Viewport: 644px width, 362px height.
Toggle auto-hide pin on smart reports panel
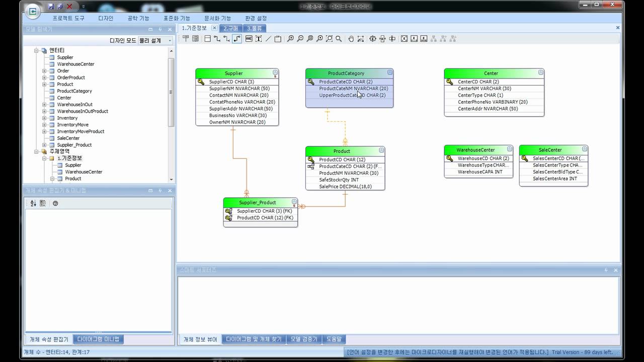(x=606, y=270)
